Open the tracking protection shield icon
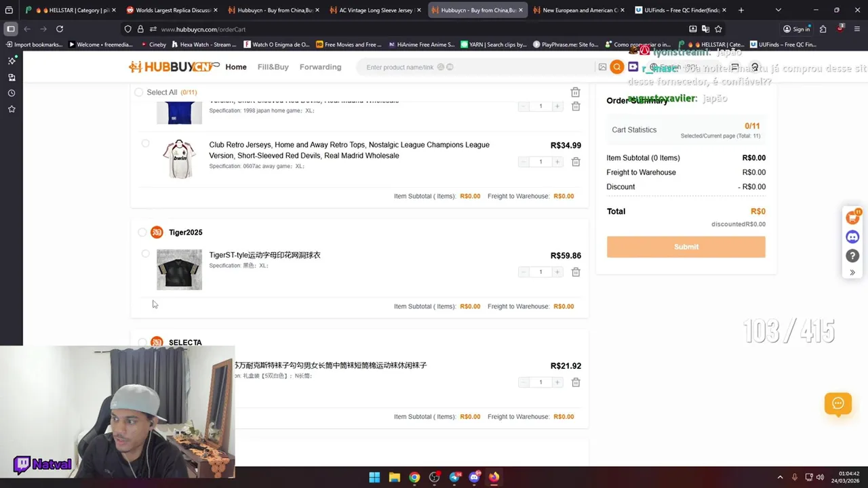 [127, 29]
